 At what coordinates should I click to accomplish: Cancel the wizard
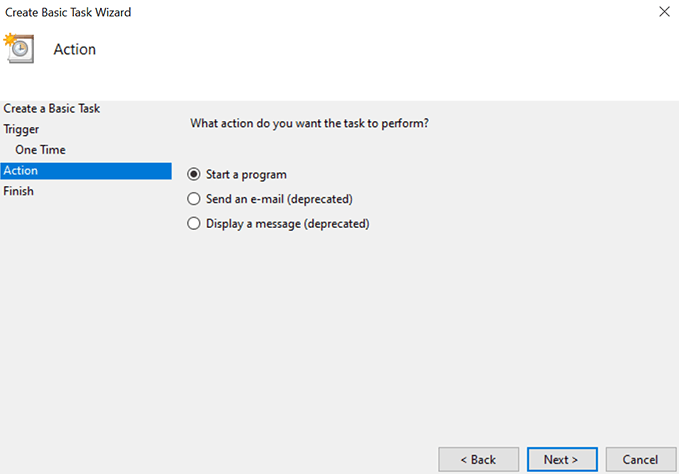(640, 459)
